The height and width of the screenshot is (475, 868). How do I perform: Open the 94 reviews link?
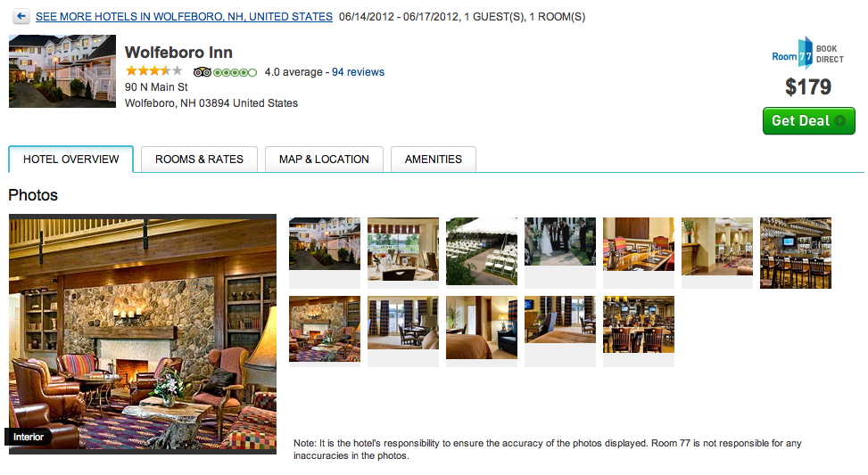358,72
